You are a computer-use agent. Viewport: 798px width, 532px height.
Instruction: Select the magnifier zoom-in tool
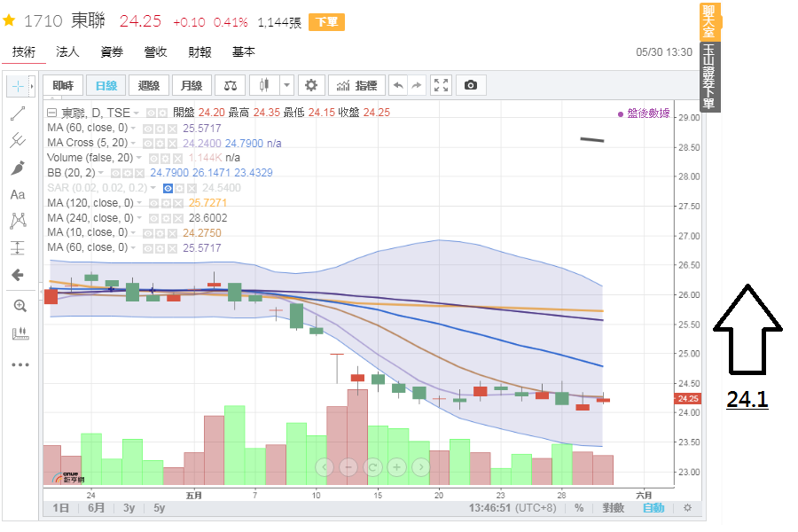[x=20, y=306]
